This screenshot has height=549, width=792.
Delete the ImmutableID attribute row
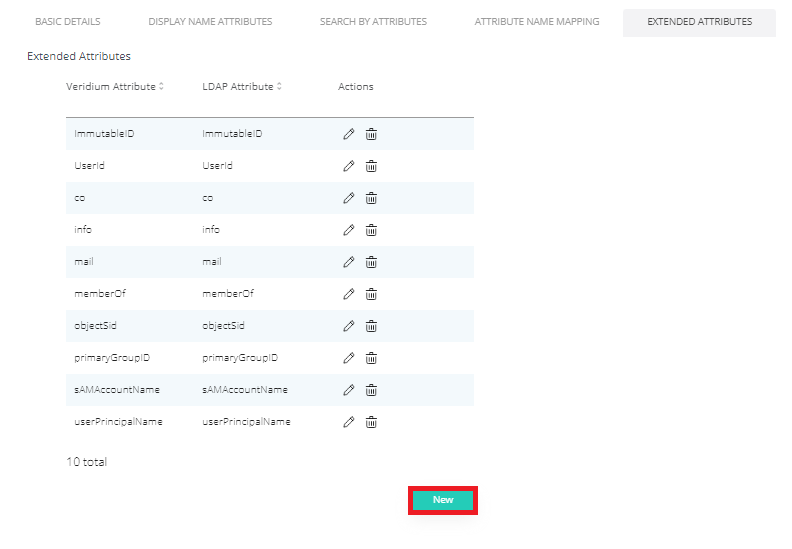click(x=371, y=134)
